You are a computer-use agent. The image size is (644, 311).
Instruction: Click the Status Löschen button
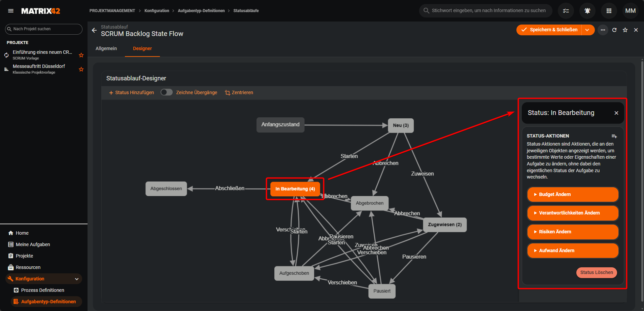click(x=596, y=272)
